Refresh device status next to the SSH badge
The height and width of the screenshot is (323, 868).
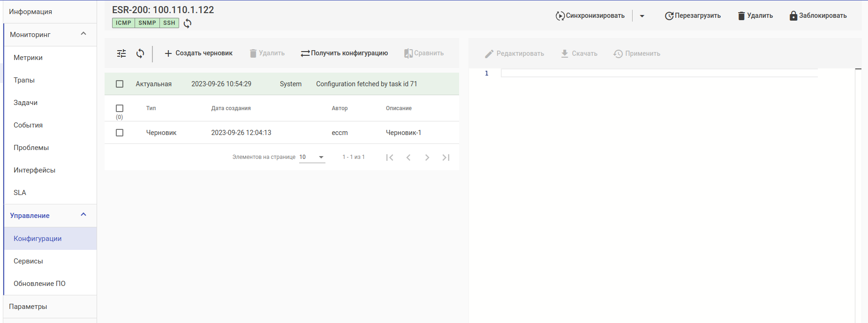188,23
